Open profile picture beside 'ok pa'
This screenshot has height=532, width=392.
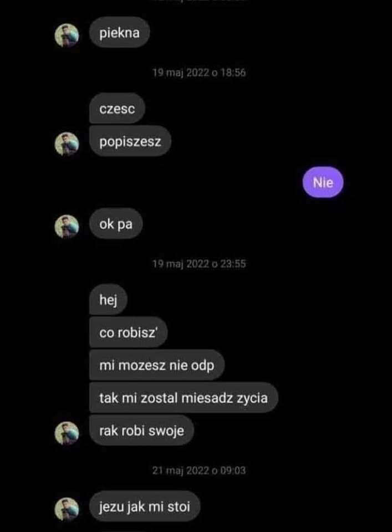67,226
